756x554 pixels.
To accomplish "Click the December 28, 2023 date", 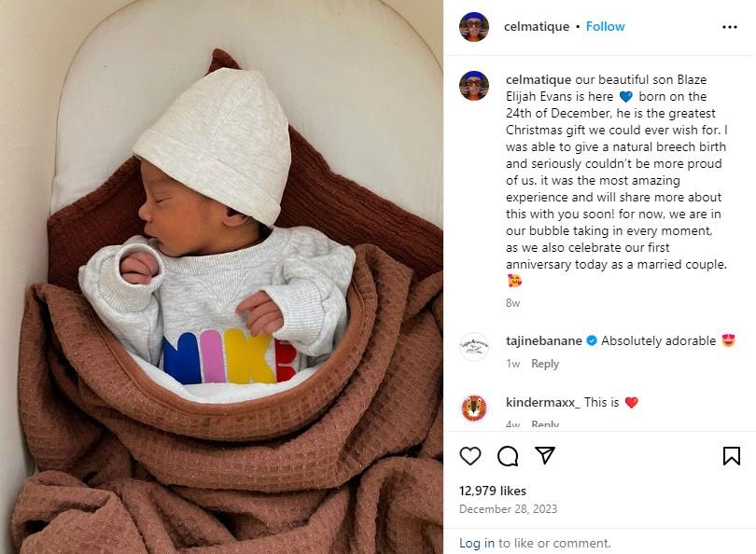I will tap(508, 509).
